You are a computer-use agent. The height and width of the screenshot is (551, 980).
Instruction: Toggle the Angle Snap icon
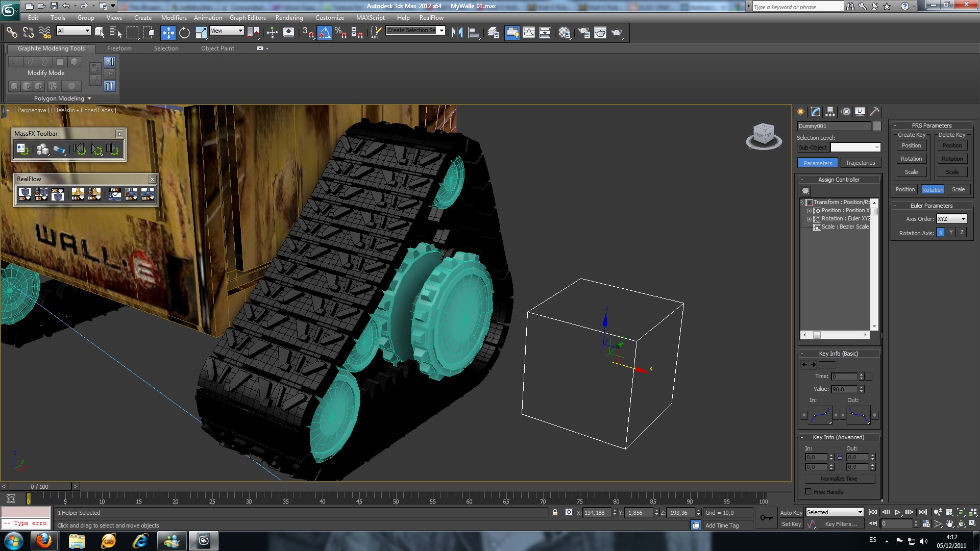click(x=325, y=33)
